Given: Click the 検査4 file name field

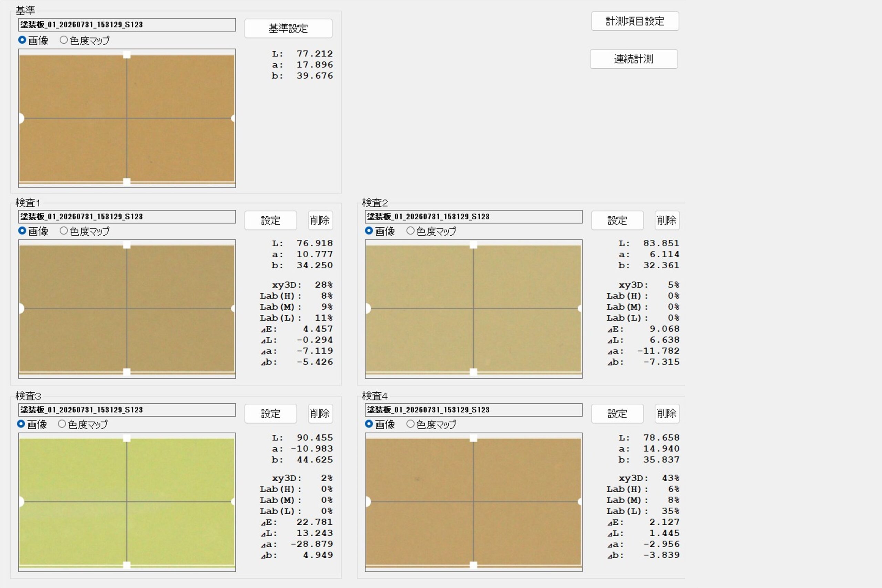Looking at the screenshot, I should (474, 410).
